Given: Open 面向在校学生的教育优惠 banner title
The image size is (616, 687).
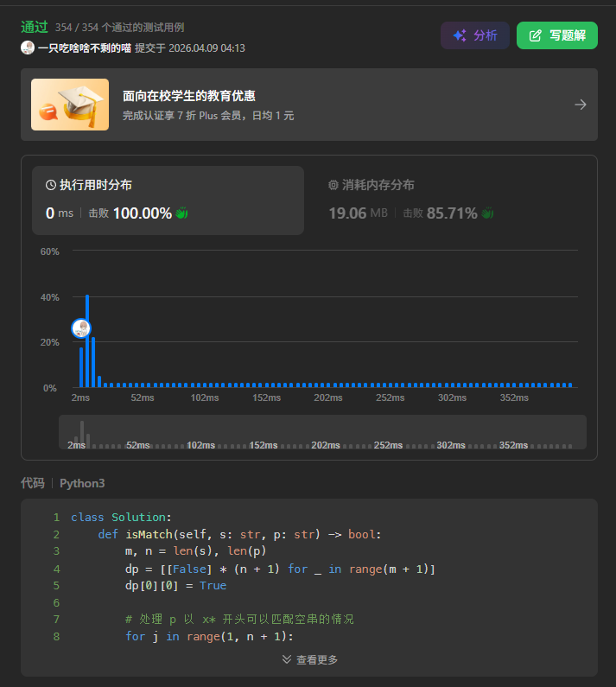Looking at the screenshot, I should click(x=189, y=96).
